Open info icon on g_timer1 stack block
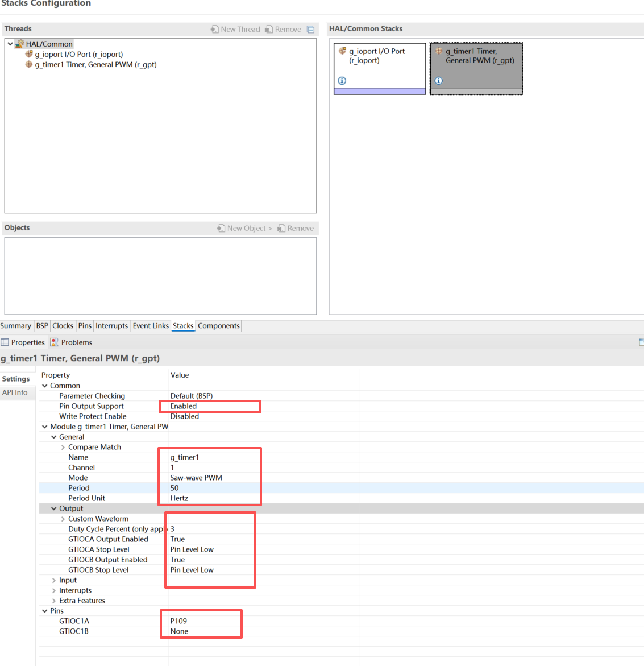 [x=439, y=80]
